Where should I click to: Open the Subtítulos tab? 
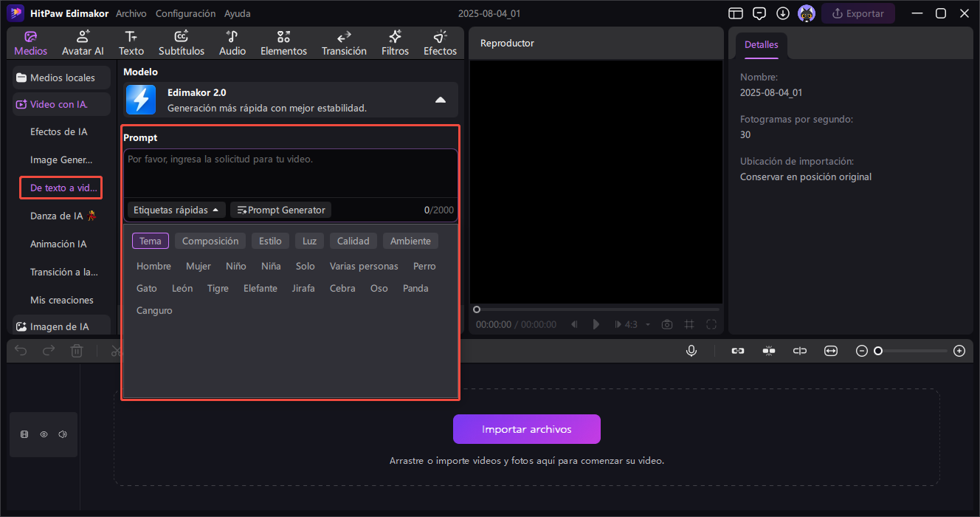pyautogui.click(x=182, y=44)
